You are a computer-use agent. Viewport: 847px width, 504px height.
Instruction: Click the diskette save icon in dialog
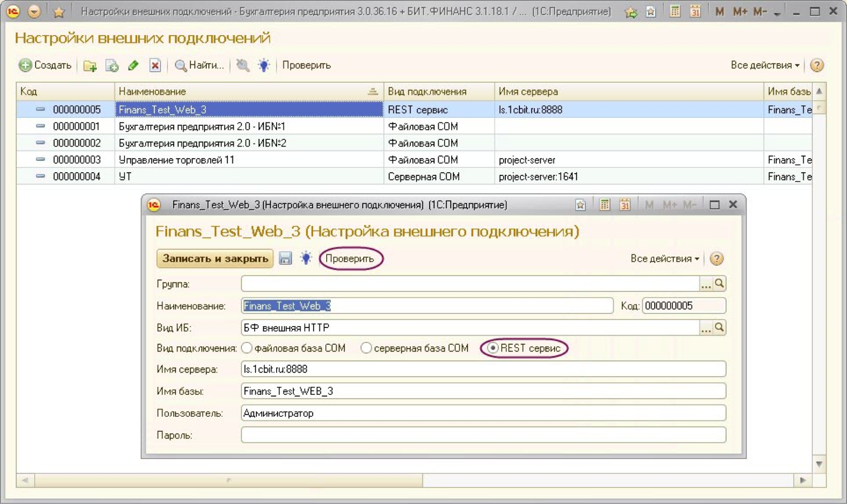click(x=285, y=258)
